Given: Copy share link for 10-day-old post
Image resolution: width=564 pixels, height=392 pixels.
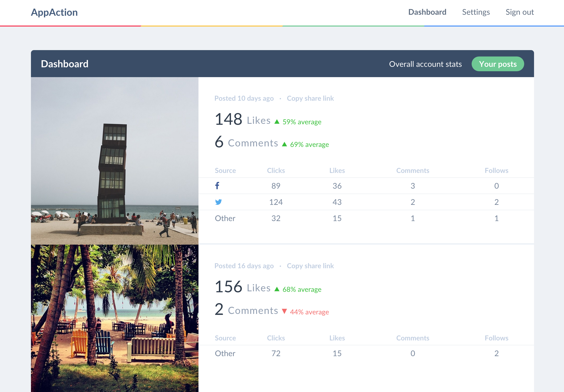Looking at the screenshot, I should tap(310, 98).
